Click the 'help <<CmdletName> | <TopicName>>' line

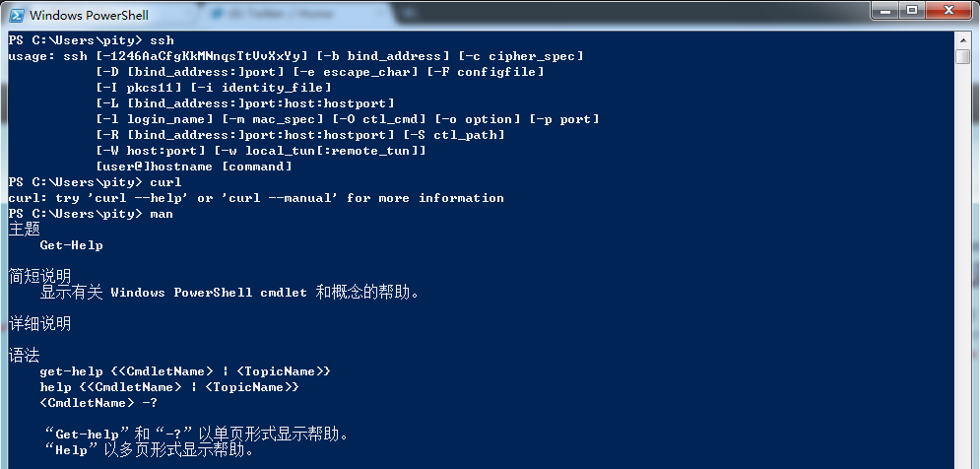[x=169, y=387]
